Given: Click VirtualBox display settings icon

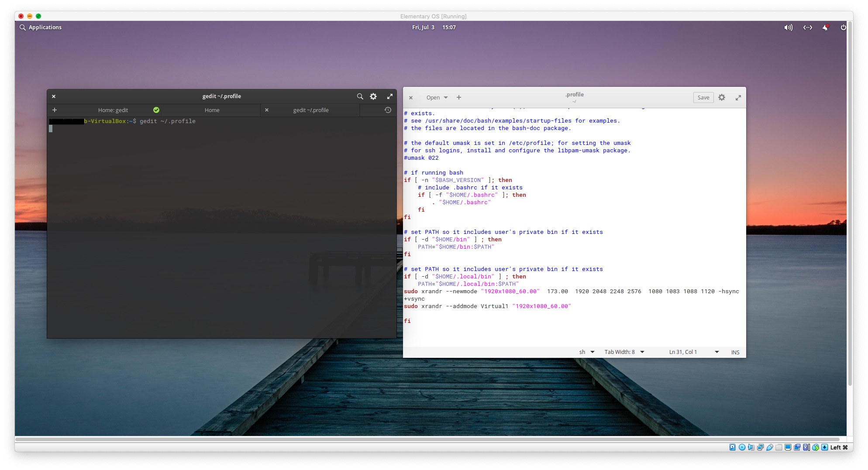Looking at the screenshot, I should pos(788,447).
